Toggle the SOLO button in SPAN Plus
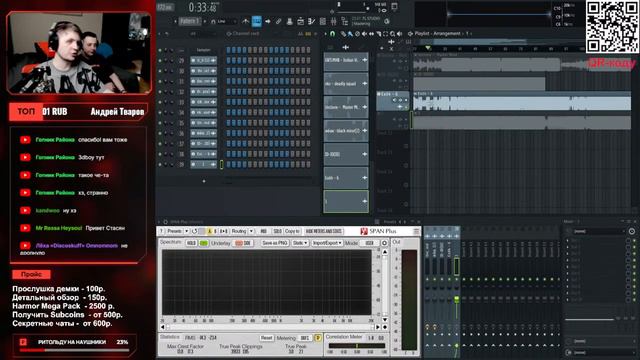 point(277,231)
